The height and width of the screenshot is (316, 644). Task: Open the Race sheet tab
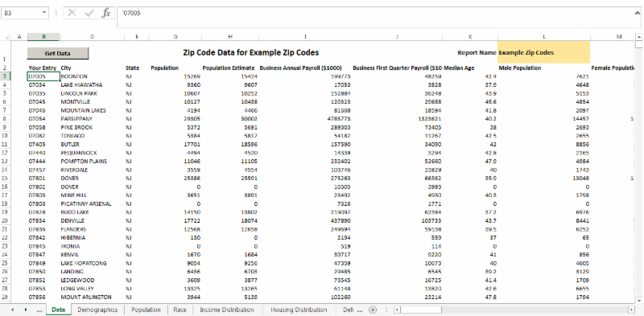180,310
